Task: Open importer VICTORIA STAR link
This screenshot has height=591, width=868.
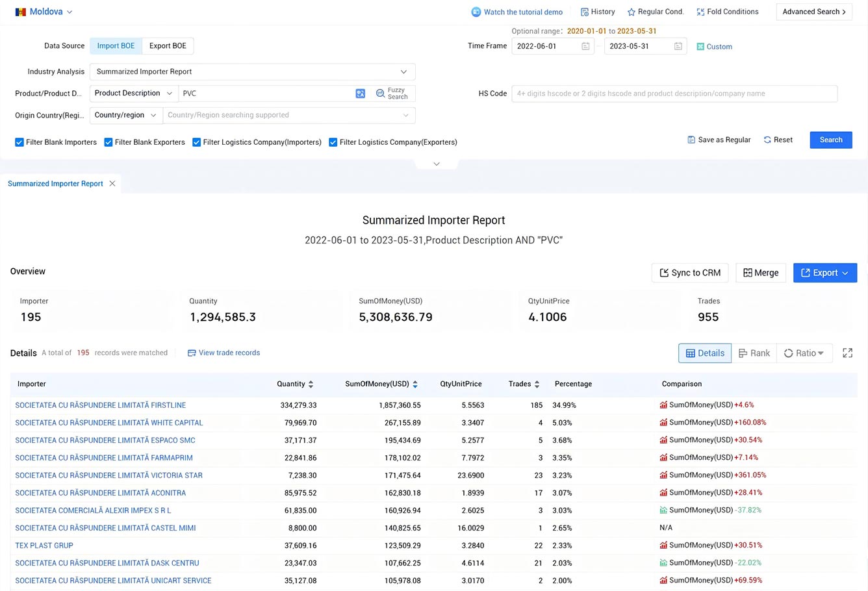Action: [109, 475]
